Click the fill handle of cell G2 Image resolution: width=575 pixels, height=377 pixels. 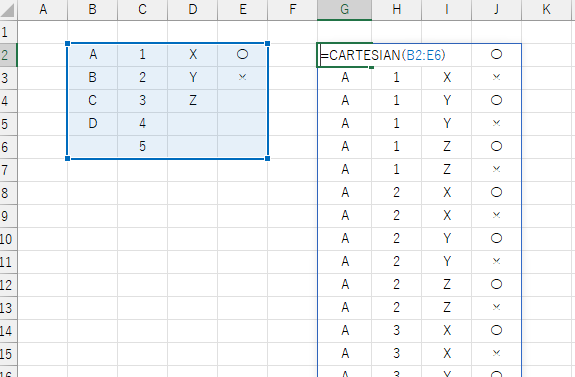coord(371,67)
